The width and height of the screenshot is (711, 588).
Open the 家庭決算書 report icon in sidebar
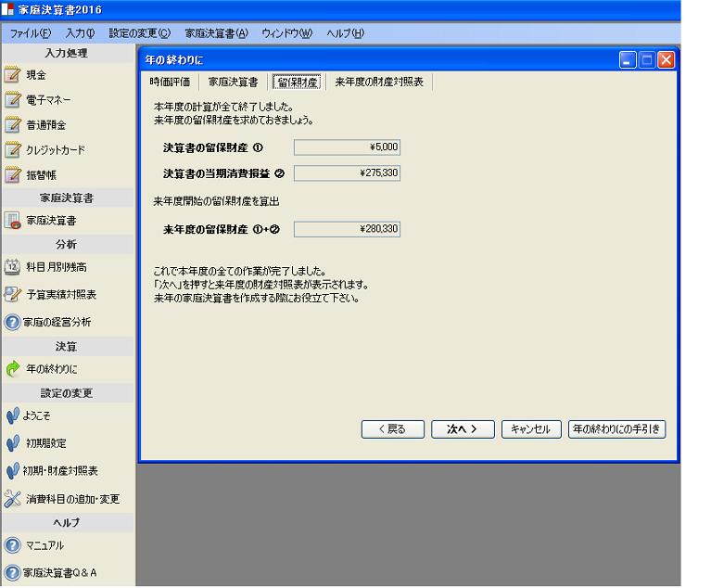pyautogui.click(x=13, y=221)
